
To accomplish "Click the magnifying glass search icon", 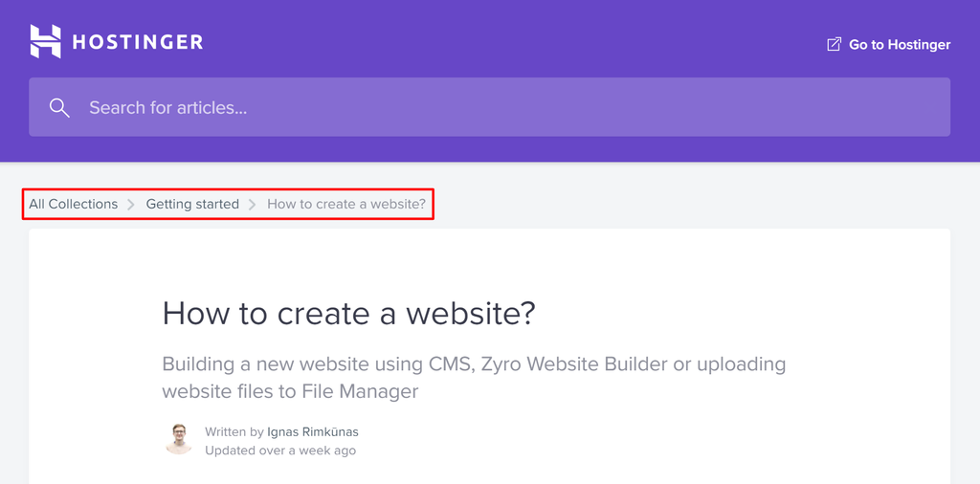I will pos(59,108).
